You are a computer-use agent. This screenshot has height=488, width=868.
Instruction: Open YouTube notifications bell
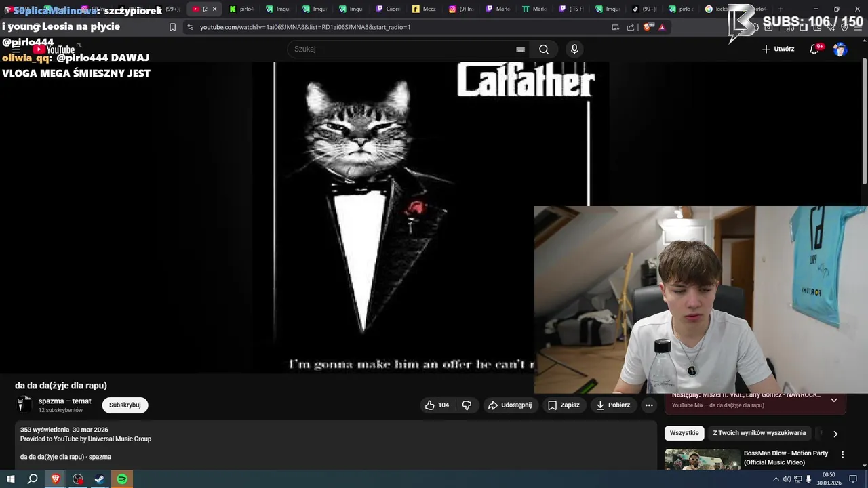click(x=815, y=49)
